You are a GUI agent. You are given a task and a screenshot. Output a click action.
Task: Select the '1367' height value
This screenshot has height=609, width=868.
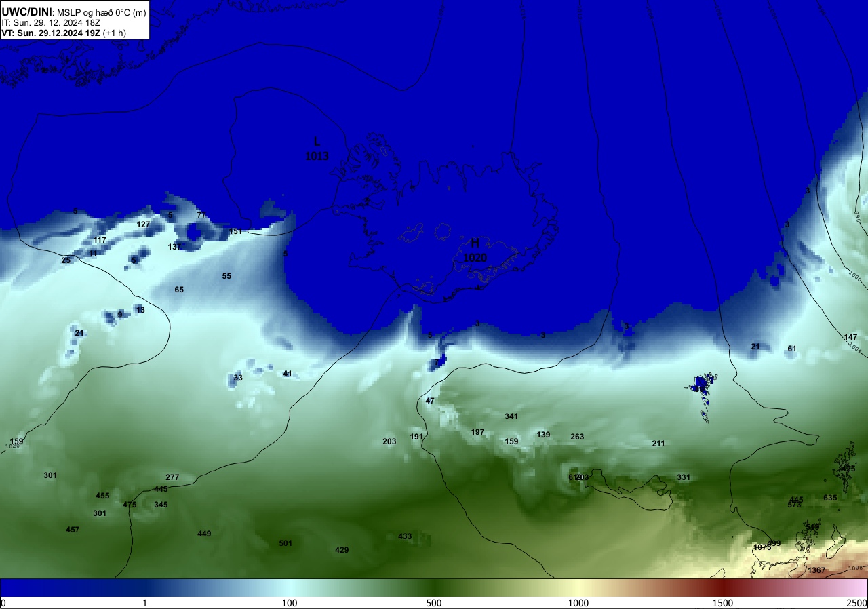[816, 570]
